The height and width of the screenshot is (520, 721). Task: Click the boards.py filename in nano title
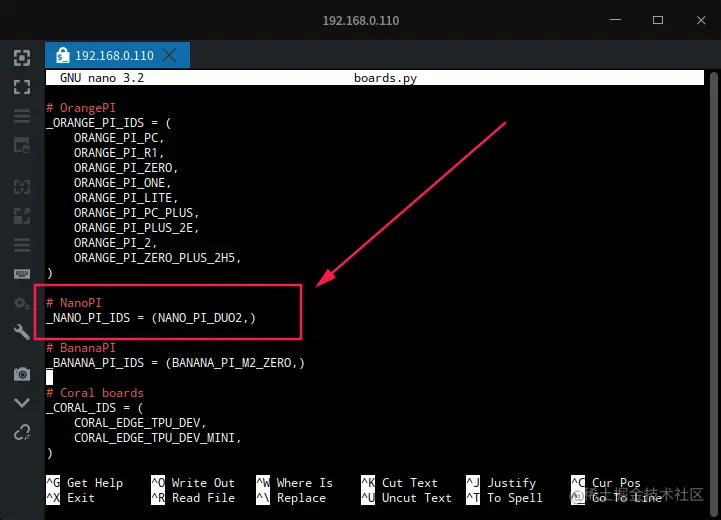(385, 78)
